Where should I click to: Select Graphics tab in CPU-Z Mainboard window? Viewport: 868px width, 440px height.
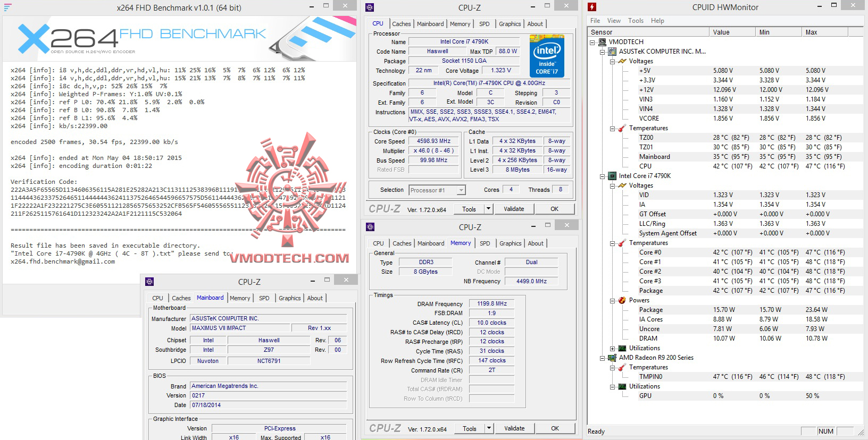click(289, 298)
